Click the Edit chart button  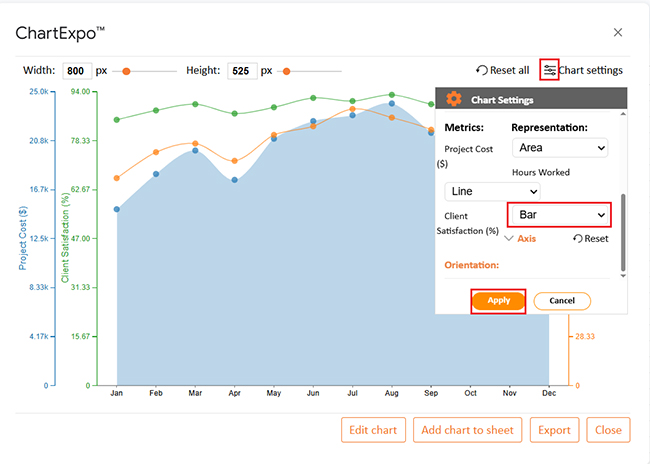(x=374, y=430)
